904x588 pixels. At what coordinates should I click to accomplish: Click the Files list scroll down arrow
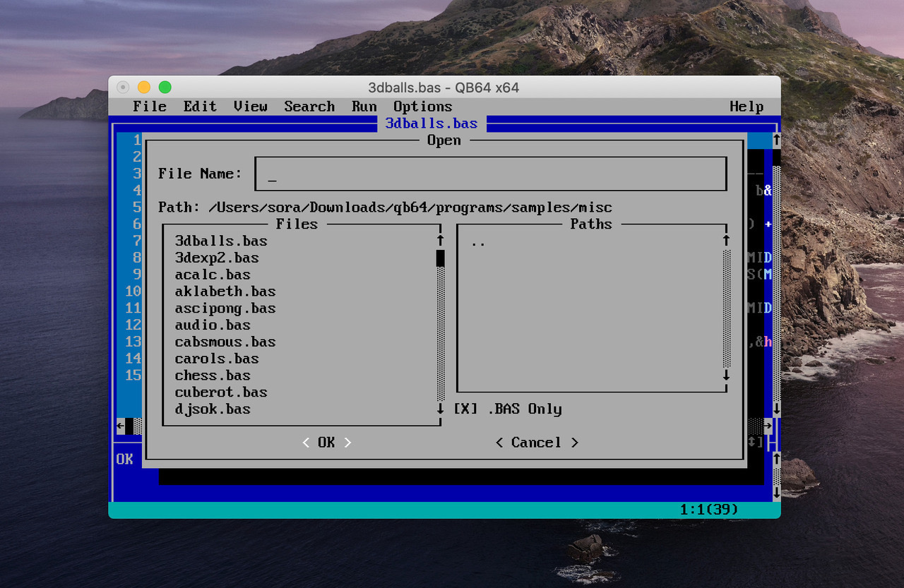pyautogui.click(x=440, y=409)
